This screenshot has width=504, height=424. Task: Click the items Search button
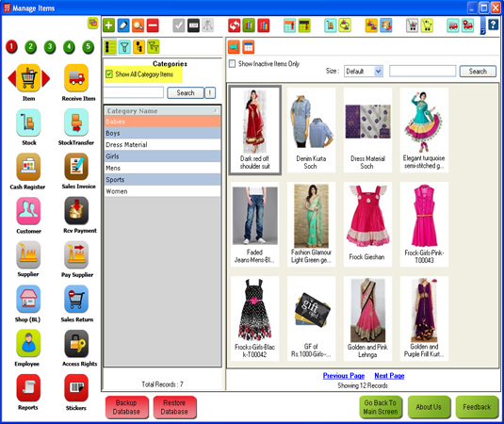click(x=478, y=72)
